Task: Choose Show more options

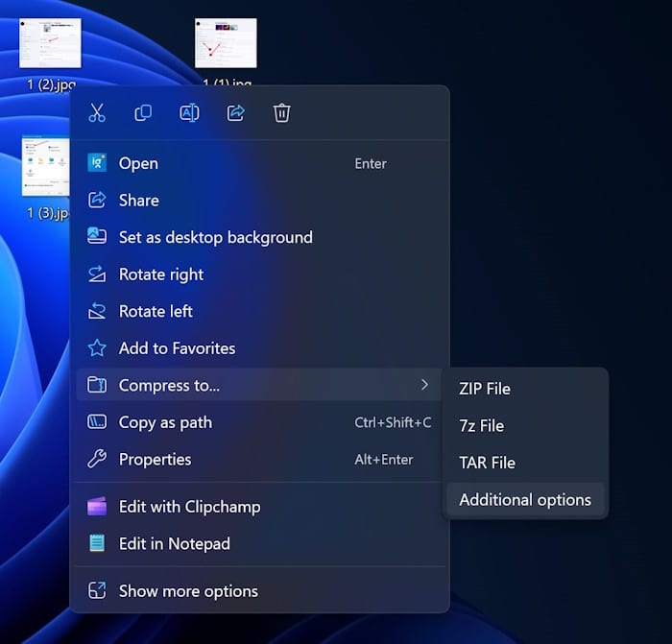Action: point(258,591)
